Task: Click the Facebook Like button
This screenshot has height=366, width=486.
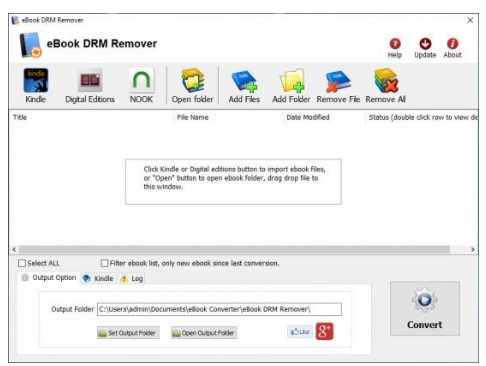Action: (300, 332)
